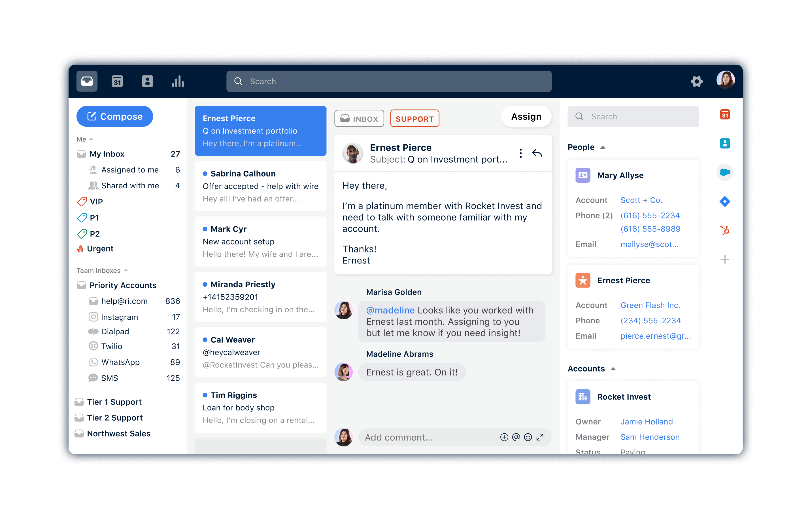Open the Salesforce cloud integration icon
Screen dimensions: 812x519
click(725, 172)
